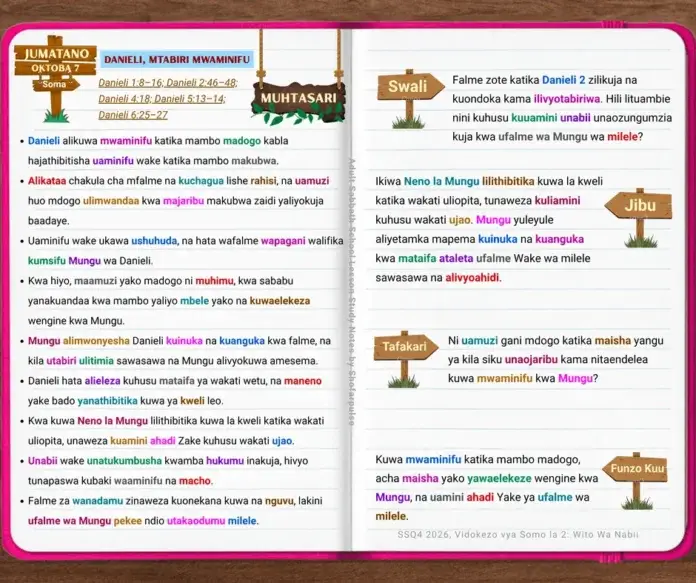The image size is (696, 583).
Task: Click the red word alivyoahidi
Action: coord(472,278)
